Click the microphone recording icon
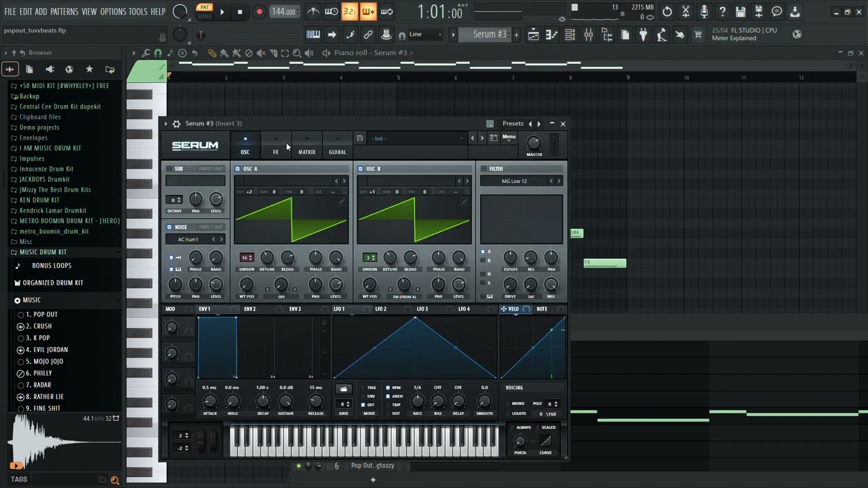This screenshot has width=868, height=488. 704,12
